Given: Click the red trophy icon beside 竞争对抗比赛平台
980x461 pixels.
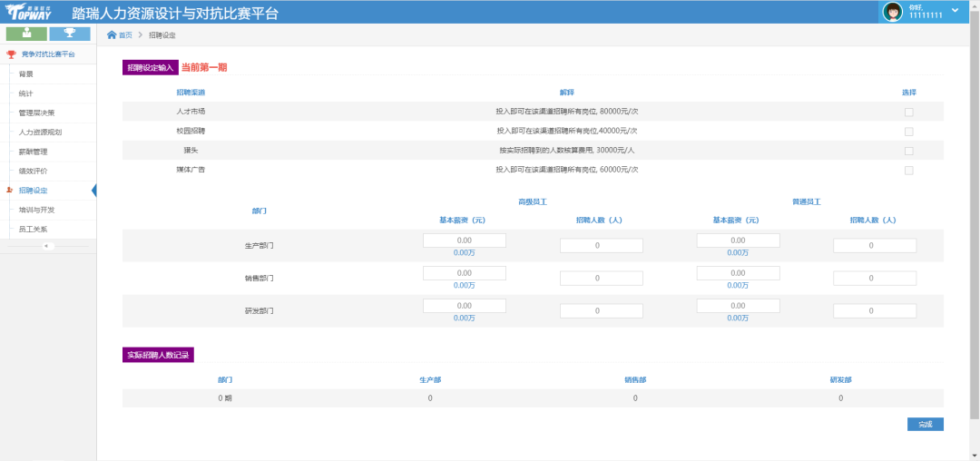Looking at the screenshot, I should pyautogui.click(x=11, y=54).
